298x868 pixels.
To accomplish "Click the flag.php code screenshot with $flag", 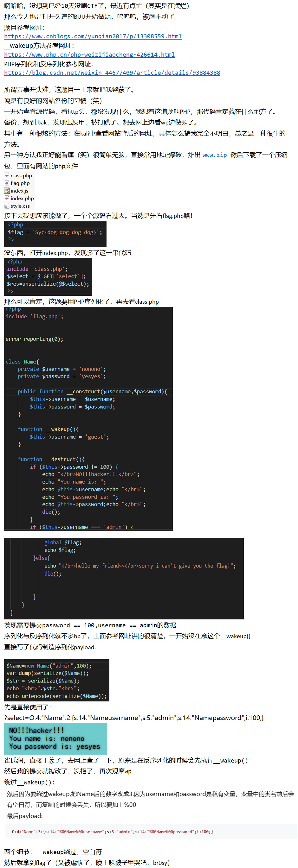I will (x=55, y=234).
